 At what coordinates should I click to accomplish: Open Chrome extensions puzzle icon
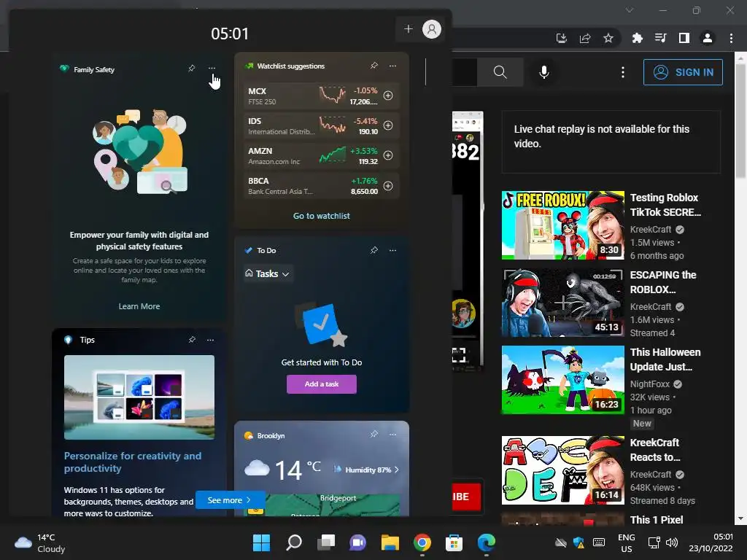point(637,38)
